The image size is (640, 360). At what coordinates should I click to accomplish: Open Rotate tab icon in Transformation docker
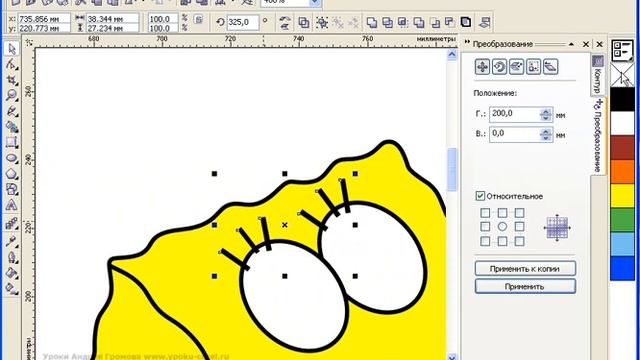coord(499,67)
